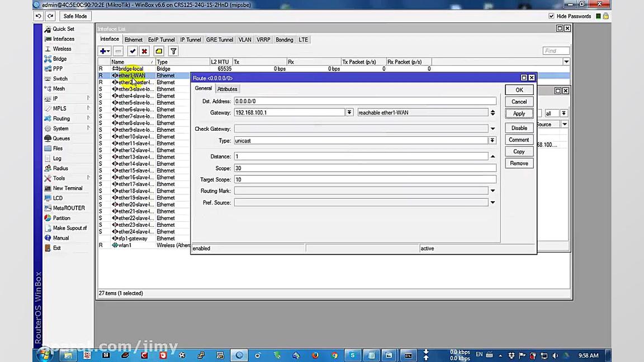644x362 pixels.
Task: Open the Add new interface dropdown icon
Action: point(104,51)
